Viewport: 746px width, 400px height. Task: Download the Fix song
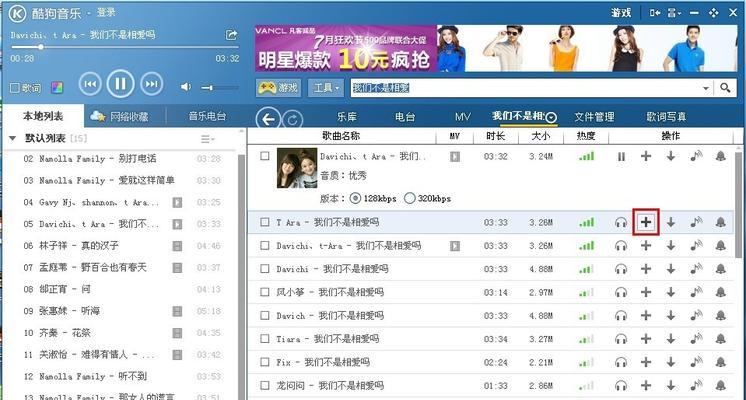point(671,362)
